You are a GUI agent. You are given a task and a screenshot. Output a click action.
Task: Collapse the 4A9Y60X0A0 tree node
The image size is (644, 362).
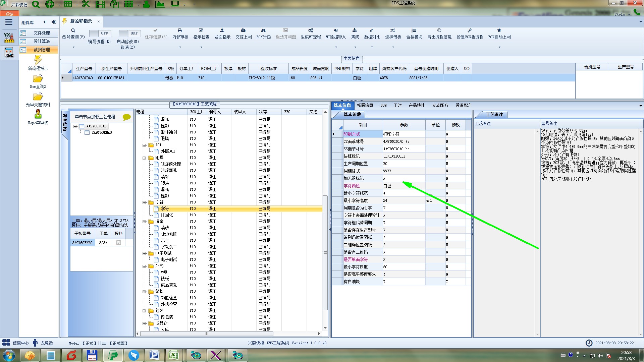coord(75,126)
